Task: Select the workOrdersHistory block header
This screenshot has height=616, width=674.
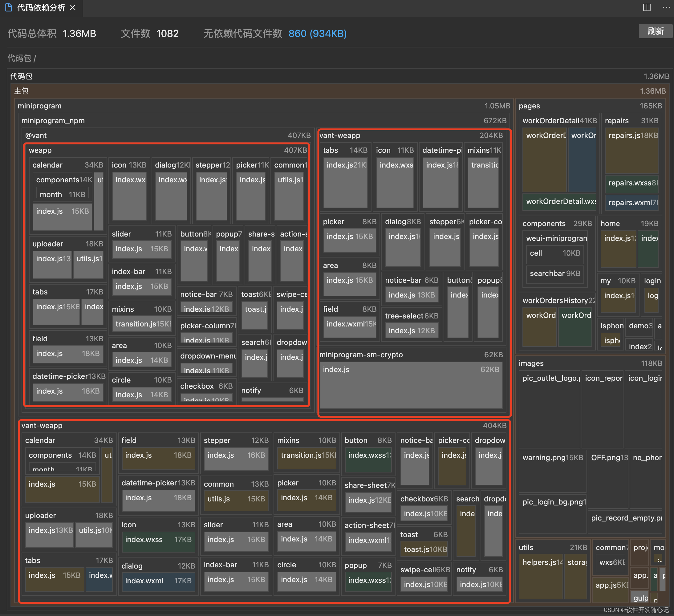Action: (557, 301)
